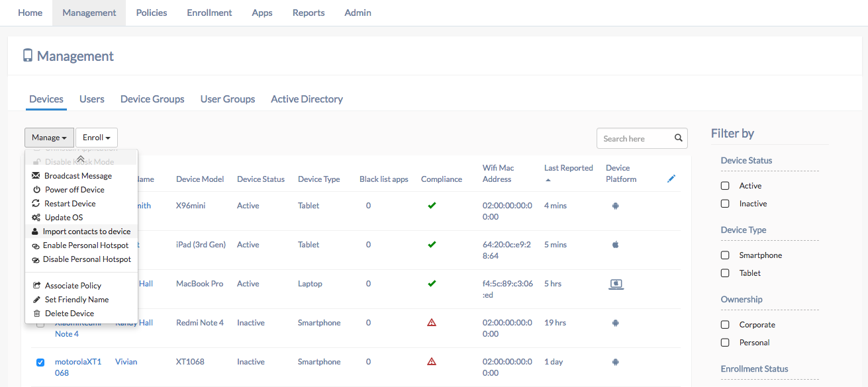Check the Active device status filter
Viewport: 868px width, 387px height.
point(725,186)
